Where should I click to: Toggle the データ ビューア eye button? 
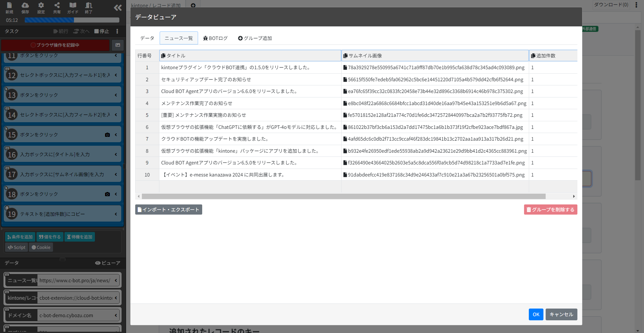point(108,263)
